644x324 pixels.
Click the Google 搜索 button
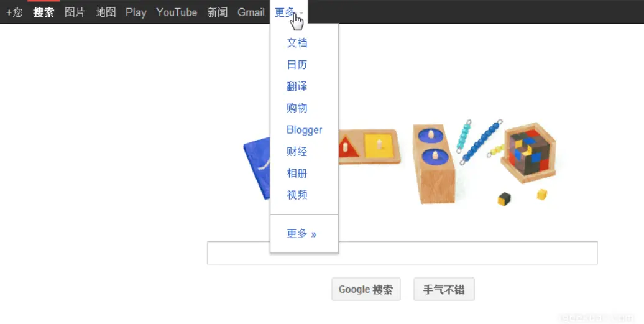366,289
